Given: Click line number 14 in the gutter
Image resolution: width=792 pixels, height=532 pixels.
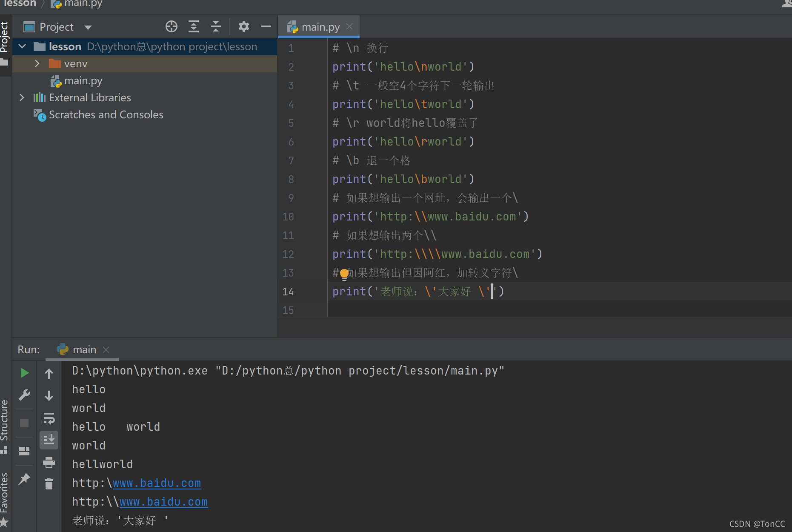Looking at the screenshot, I should click(288, 292).
